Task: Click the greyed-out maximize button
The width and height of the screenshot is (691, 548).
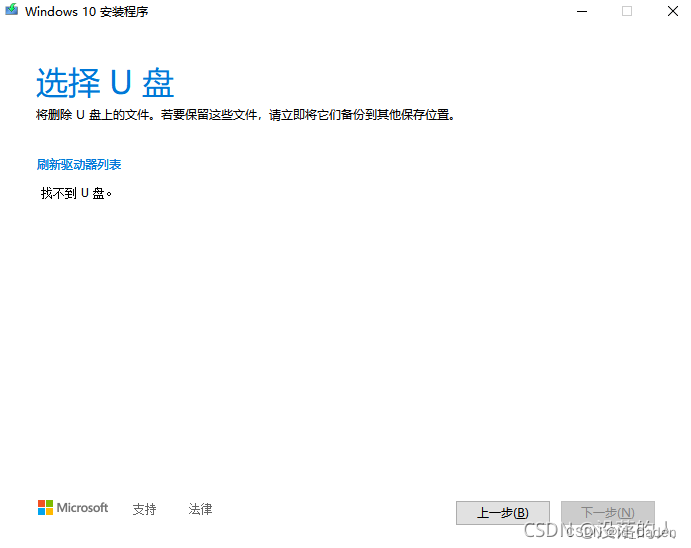Action: point(627,11)
